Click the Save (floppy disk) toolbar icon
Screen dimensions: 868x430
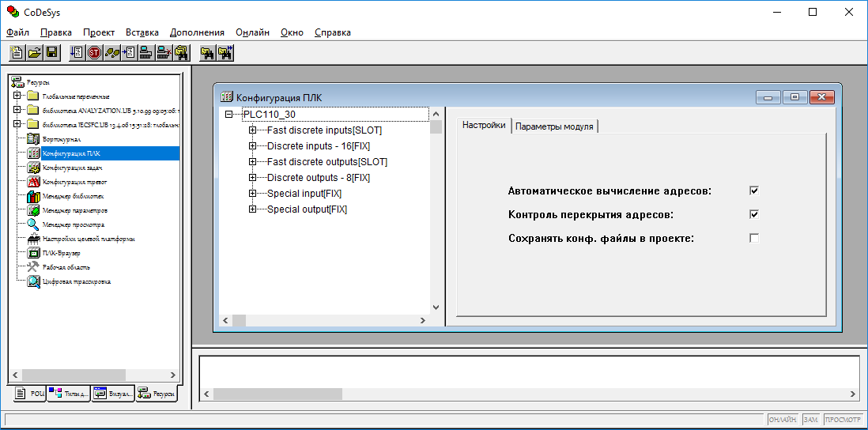click(51, 53)
